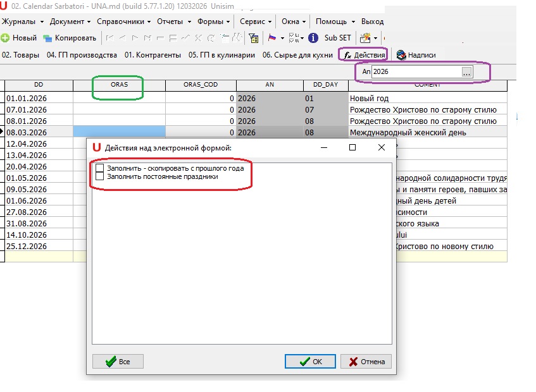536x392 pixels.
Task: Open the year picker ellipsis button
Action: (466, 71)
